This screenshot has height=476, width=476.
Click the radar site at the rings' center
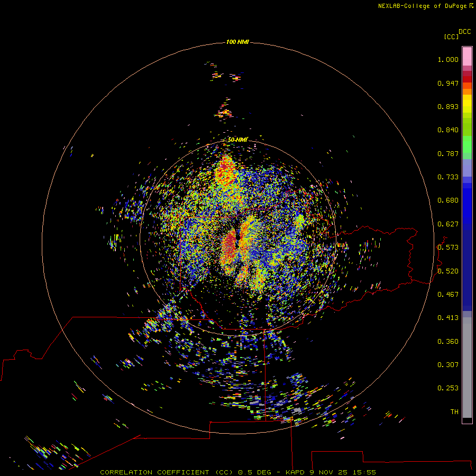coord(238,237)
